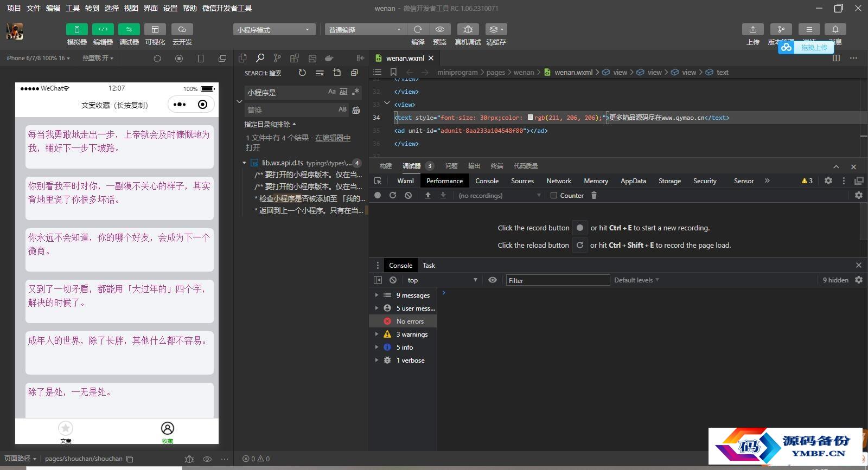Collapse the lib.wx.api.d.ts results
Image resolution: width=868 pixels, height=470 pixels.
pos(244,163)
